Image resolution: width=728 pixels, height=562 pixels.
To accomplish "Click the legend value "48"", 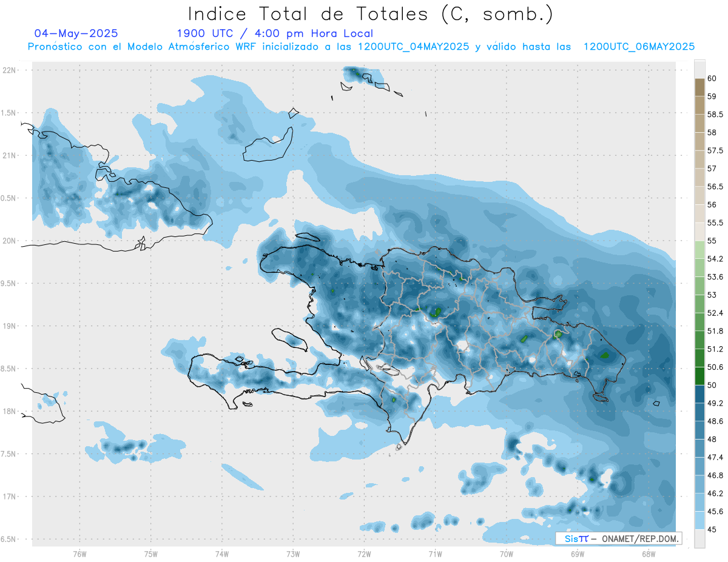I will coord(712,439).
